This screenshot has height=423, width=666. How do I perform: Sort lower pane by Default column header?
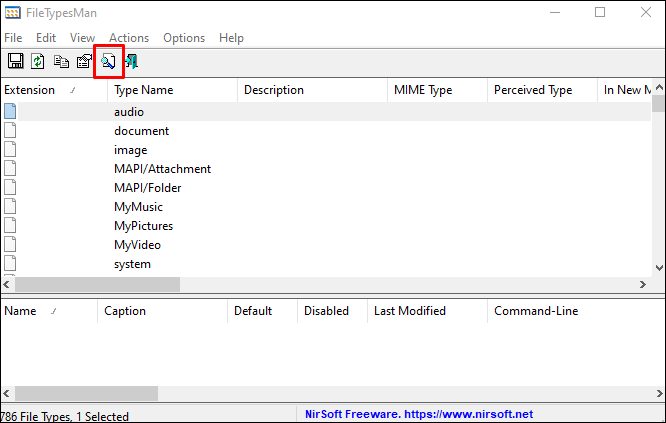(262, 311)
